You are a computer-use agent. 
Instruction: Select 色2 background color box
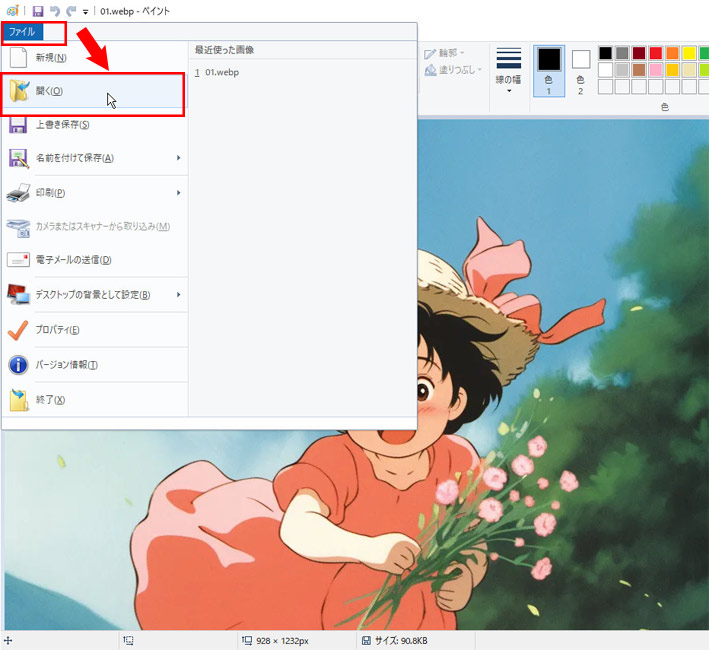581,71
